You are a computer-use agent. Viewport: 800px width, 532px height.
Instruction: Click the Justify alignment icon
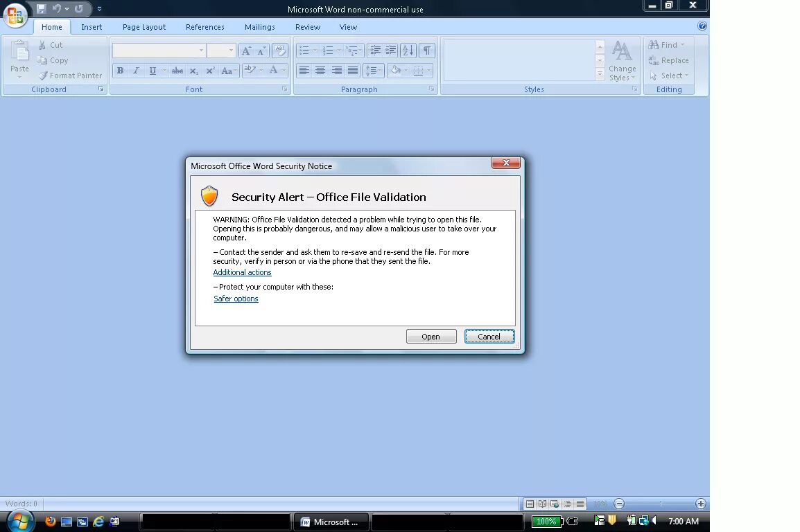click(x=353, y=71)
